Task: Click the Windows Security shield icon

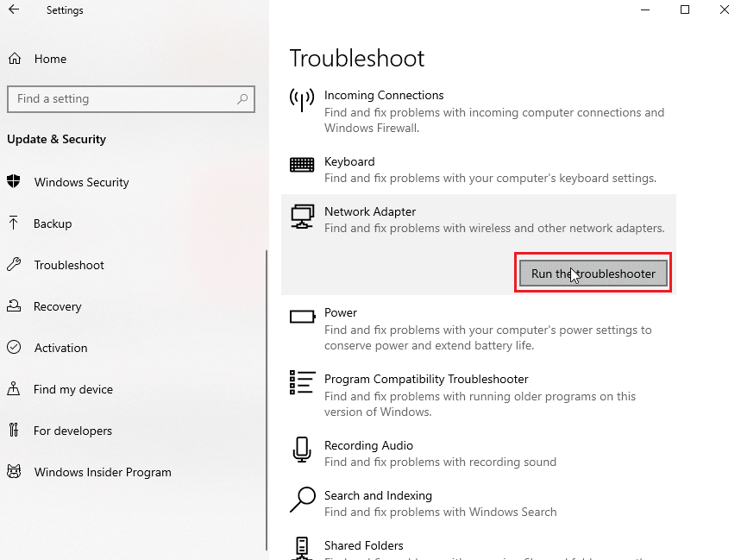Action: point(14,182)
